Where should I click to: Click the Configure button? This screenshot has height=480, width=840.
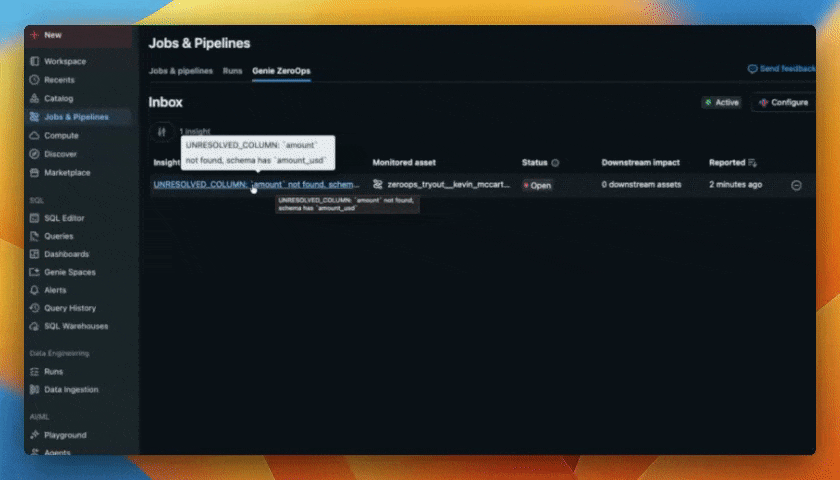783,103
